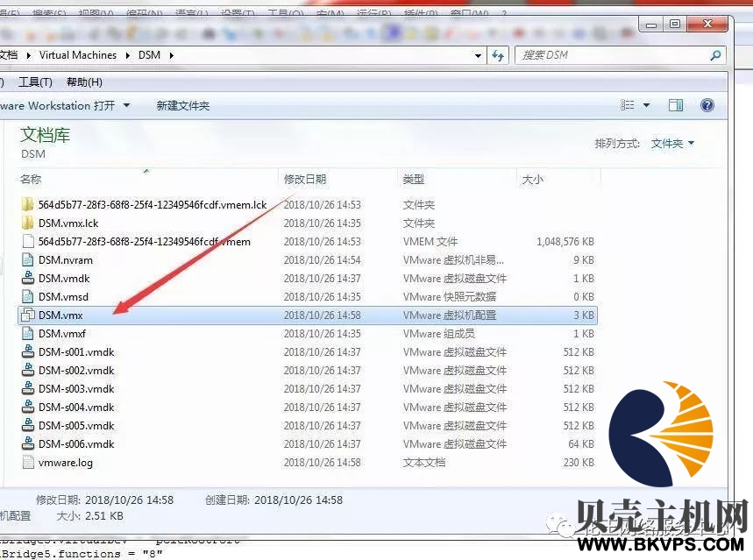Click the DSM.nvram file icon

coord(28,259)
